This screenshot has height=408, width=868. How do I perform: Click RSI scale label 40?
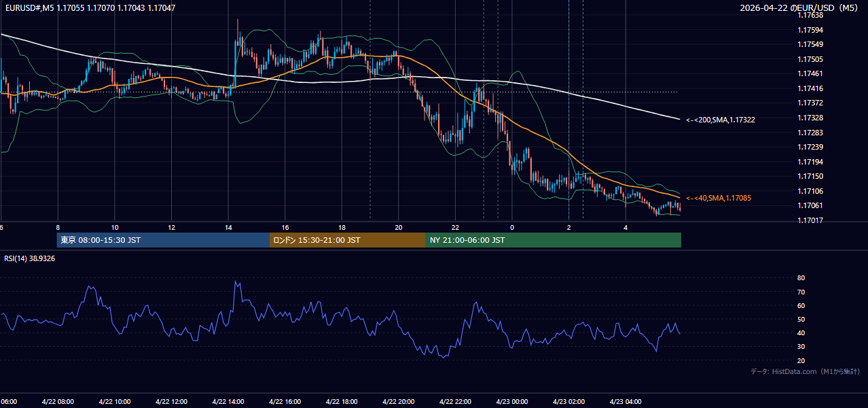[801, 333]
